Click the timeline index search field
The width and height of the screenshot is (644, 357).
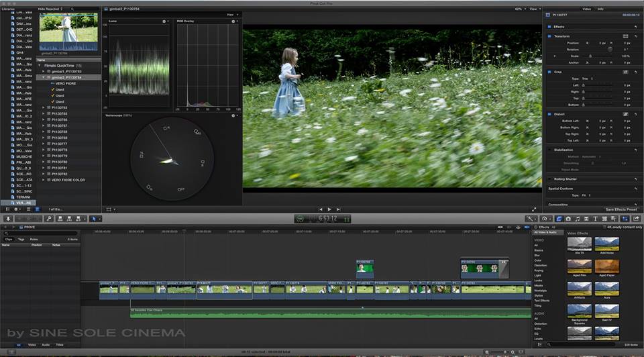click(x=41, y=234)
